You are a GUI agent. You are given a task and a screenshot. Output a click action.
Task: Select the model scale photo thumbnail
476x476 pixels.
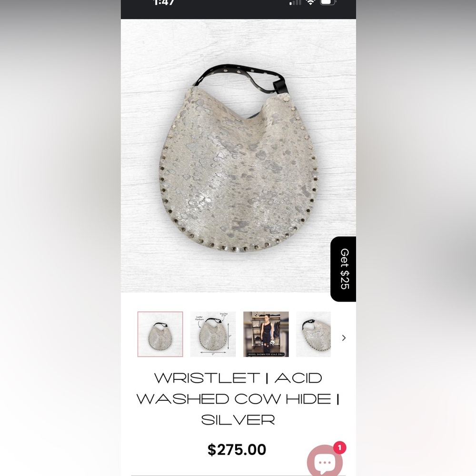[266, 334]
